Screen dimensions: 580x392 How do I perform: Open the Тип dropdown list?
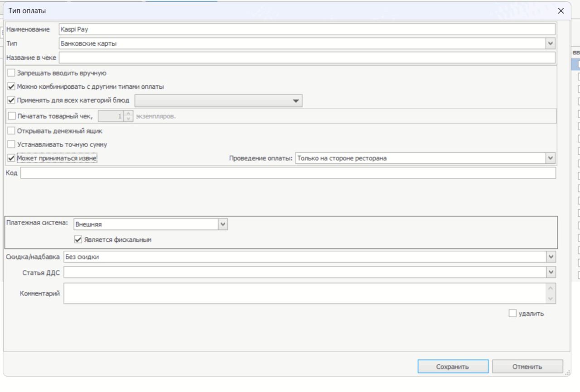(x=551, y=43)
